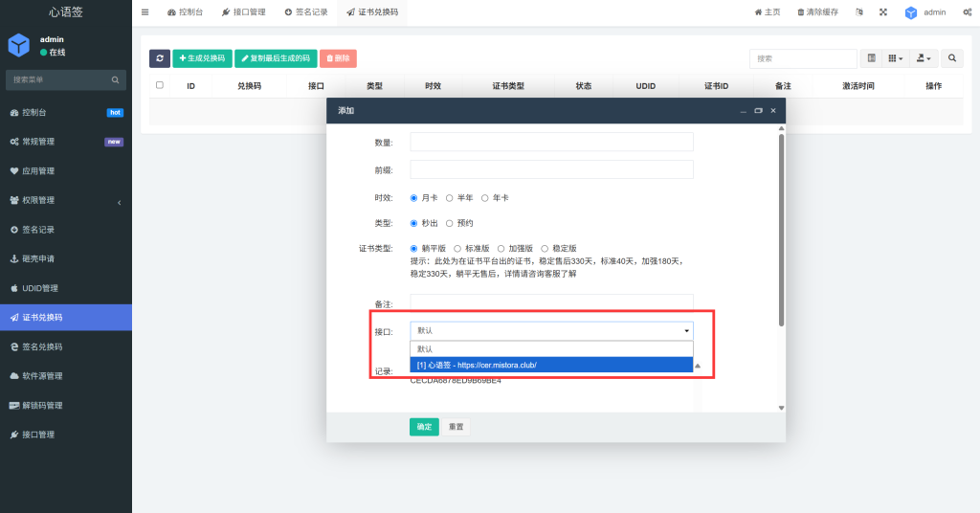
Task: Select the 预约 type radio button
Action: coord(450,223)
